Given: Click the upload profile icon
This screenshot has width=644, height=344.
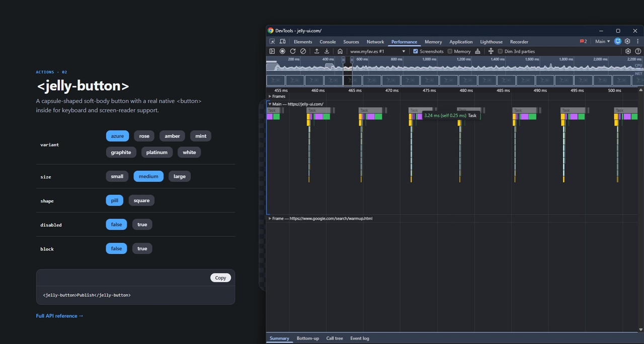Looking at the screenshot, I should point(316,51).
